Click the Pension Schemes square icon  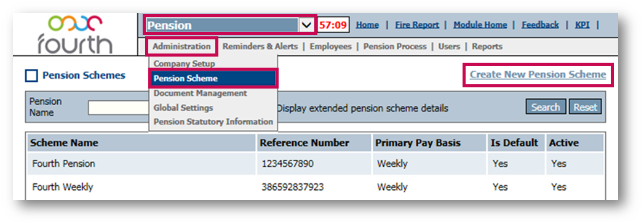[x=31, y=76]
